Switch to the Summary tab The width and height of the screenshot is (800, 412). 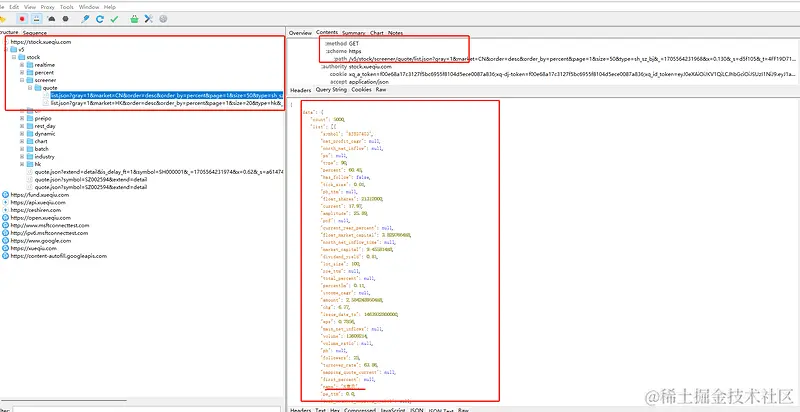354,33
